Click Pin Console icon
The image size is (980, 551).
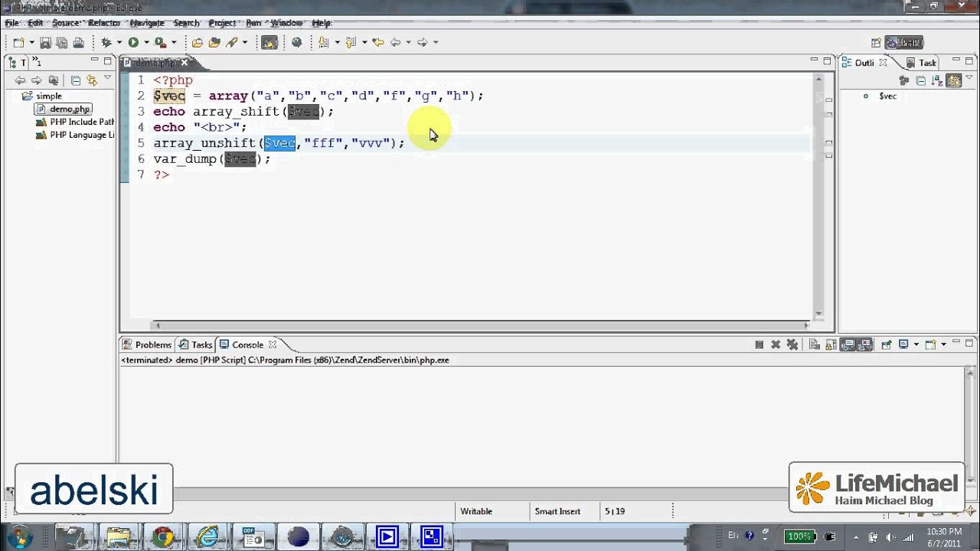pos(886,345)
